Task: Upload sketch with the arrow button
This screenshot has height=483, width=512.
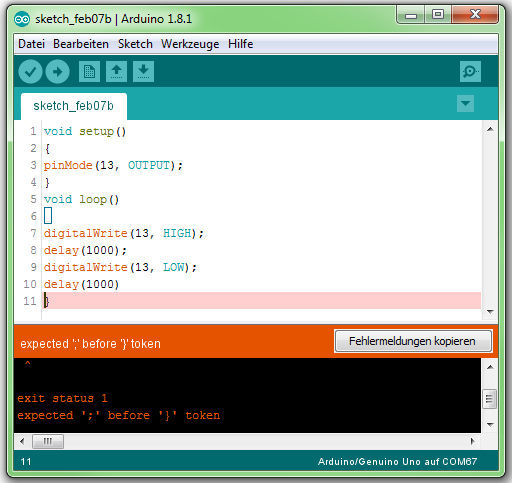Action: tap(57, 71)
